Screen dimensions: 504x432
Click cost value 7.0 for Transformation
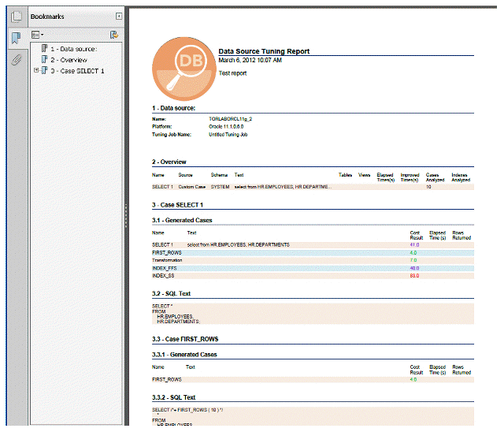coord(413,260)
